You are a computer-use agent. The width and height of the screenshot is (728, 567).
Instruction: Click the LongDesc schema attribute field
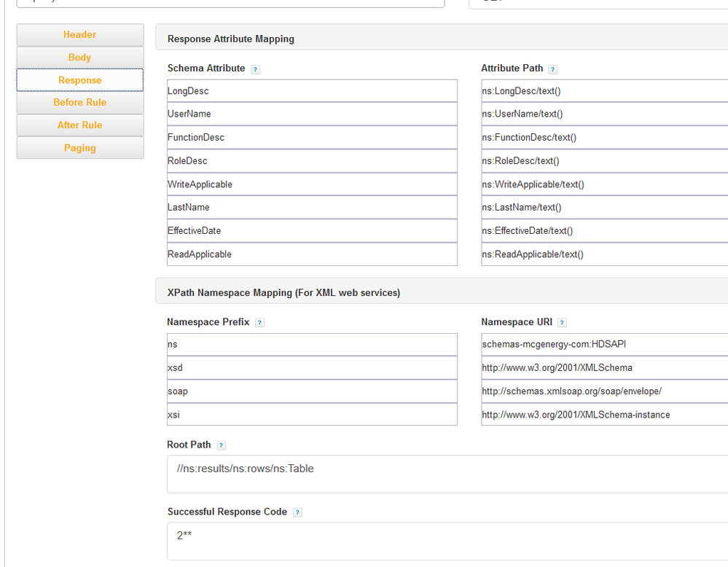(x=312, y=91)
